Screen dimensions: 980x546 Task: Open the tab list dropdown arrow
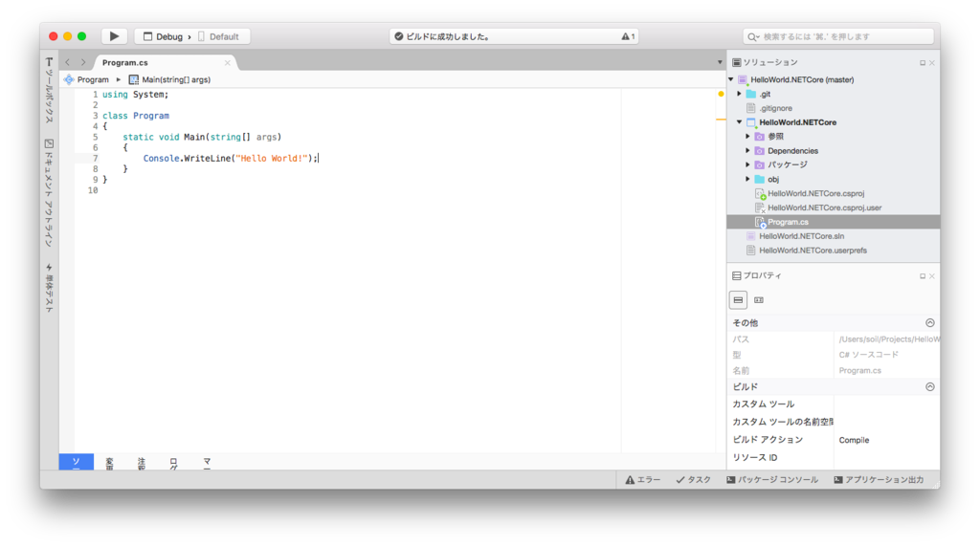coord(720,62)
